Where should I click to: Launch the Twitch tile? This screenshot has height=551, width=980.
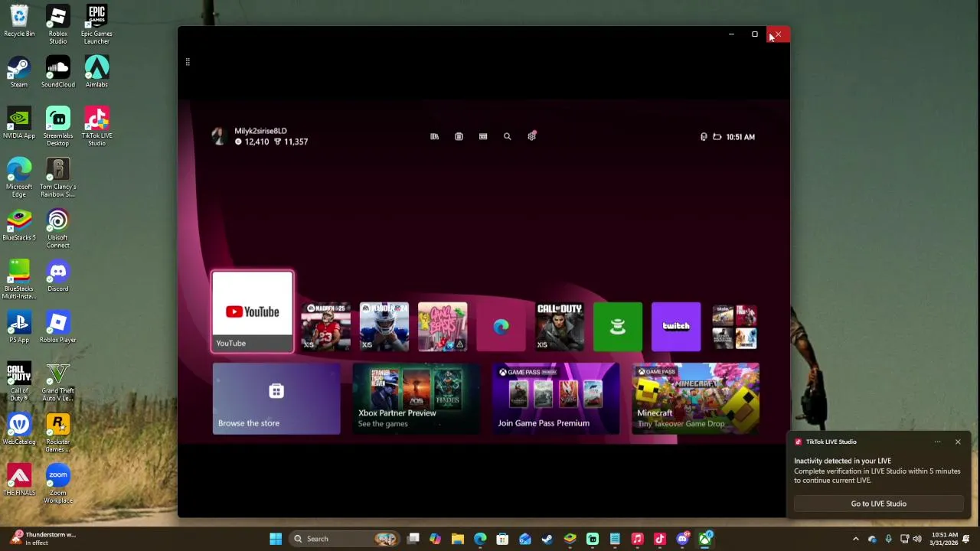point(676,327)
